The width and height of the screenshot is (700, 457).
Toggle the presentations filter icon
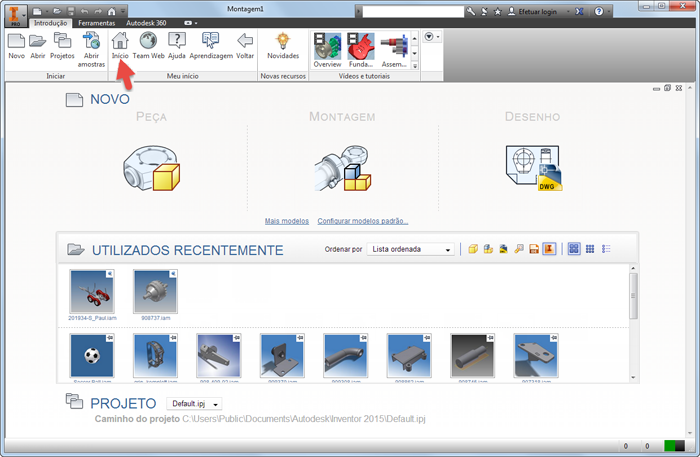[x=518, y=249]
